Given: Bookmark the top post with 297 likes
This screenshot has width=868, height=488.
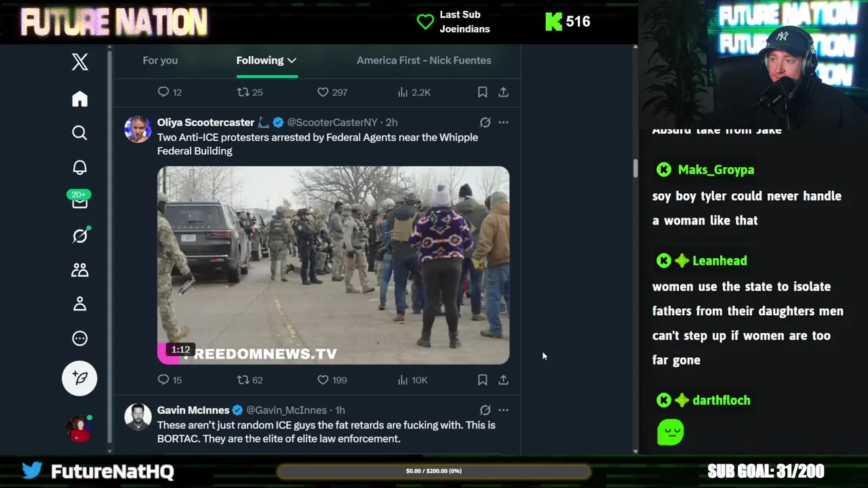Looking at the screenshot, I should coord(482,92).
